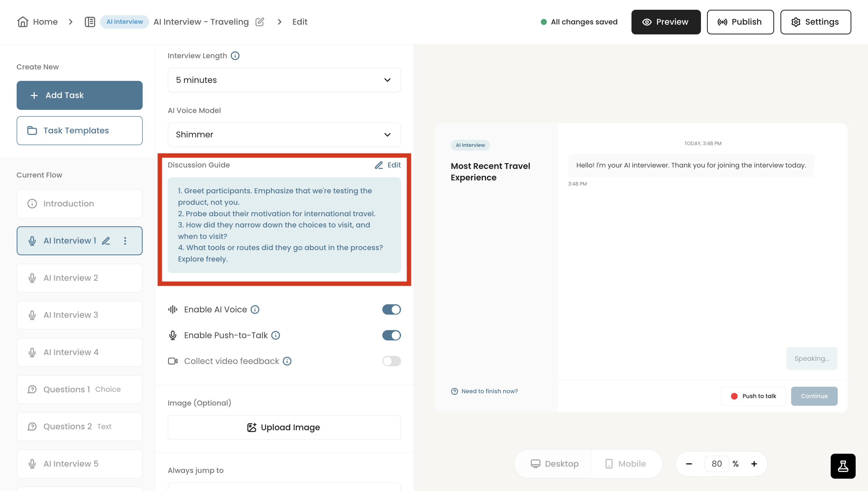The width and height of the screenshot is (868, 491).
Task: Select AI Interview 2 in flow
Action: click(80, 278)
